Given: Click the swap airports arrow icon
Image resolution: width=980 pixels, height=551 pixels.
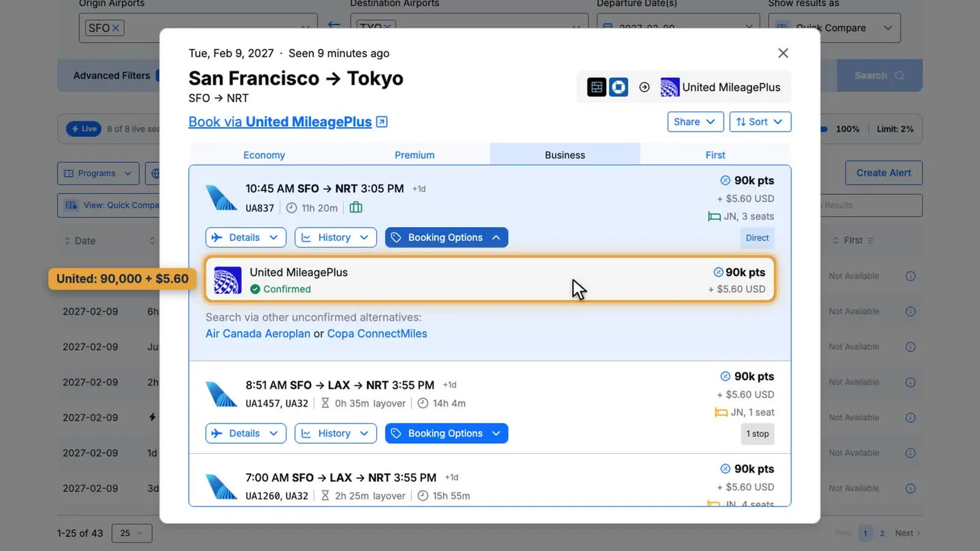Looking at the screenshot, I should [x=334, y=24].
